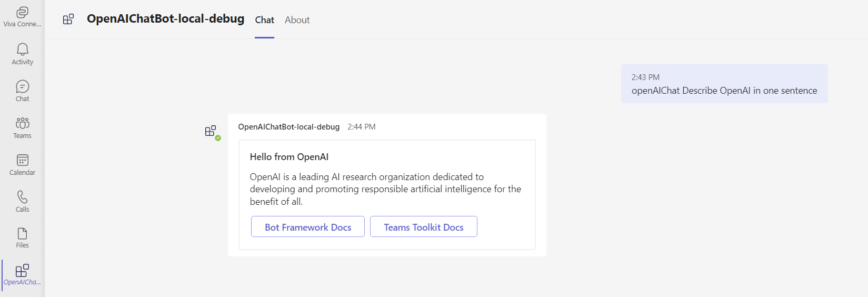Click the 2:44 PM reply timestamp
Viewport: 868px width, 297px height.
point(362,127)
